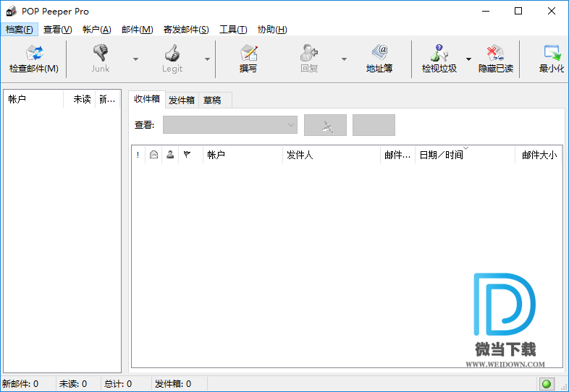The width and height of the screenshot is (569, 392).
Task: Close the POP Peeper Pro window
Action: (x=551, y=11)
